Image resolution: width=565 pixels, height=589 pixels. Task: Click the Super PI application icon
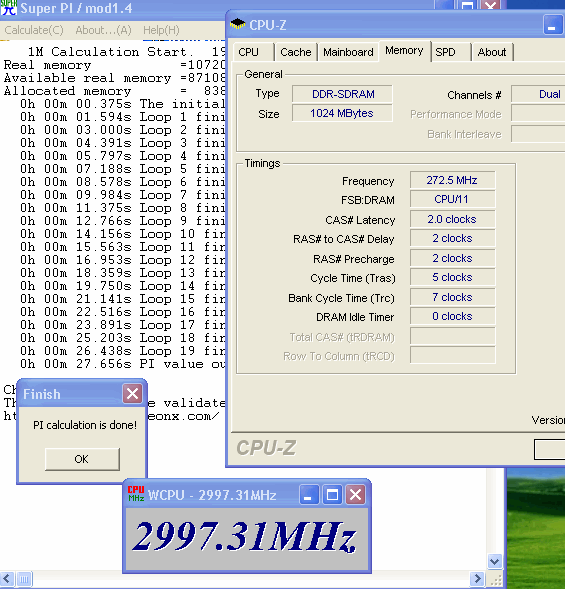tap(8, 7)
